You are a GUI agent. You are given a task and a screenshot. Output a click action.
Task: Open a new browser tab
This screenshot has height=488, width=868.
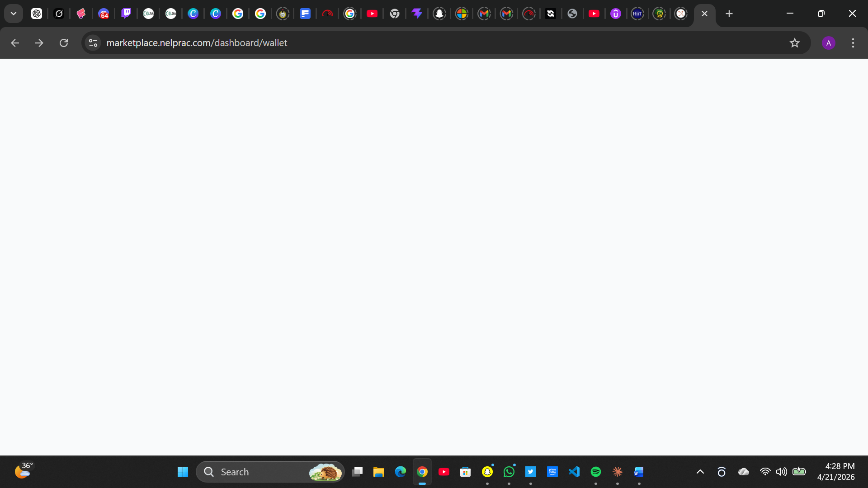pos(729,14)
